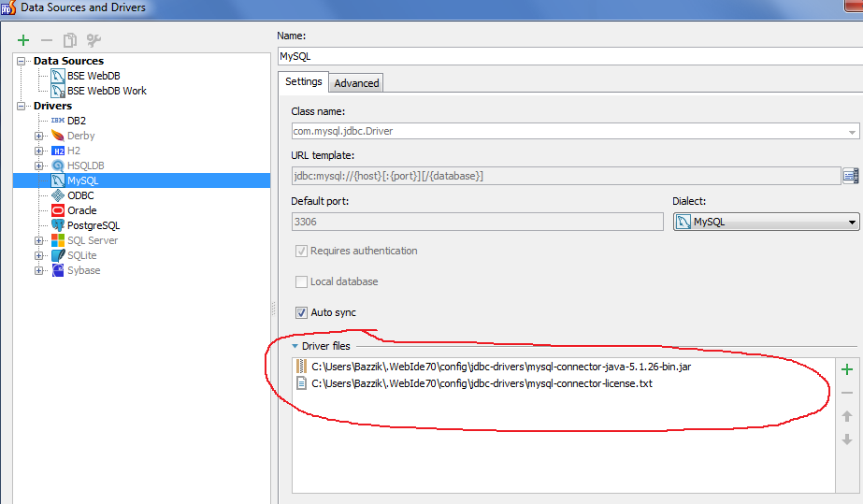Viewport: 863px width, 504px height.
Task: Click the remove (minus) icon in left toolbar
Action: click(x=47, y=40)
